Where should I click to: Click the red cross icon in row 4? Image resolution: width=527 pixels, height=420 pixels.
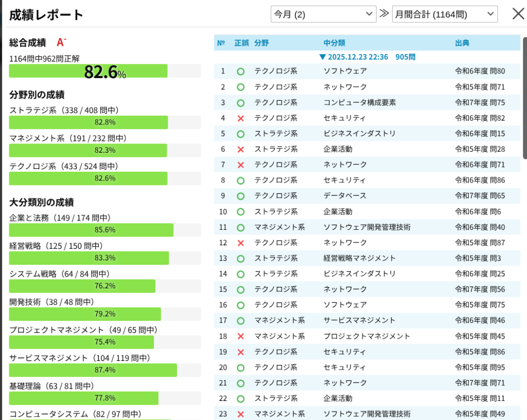[240, 118]
